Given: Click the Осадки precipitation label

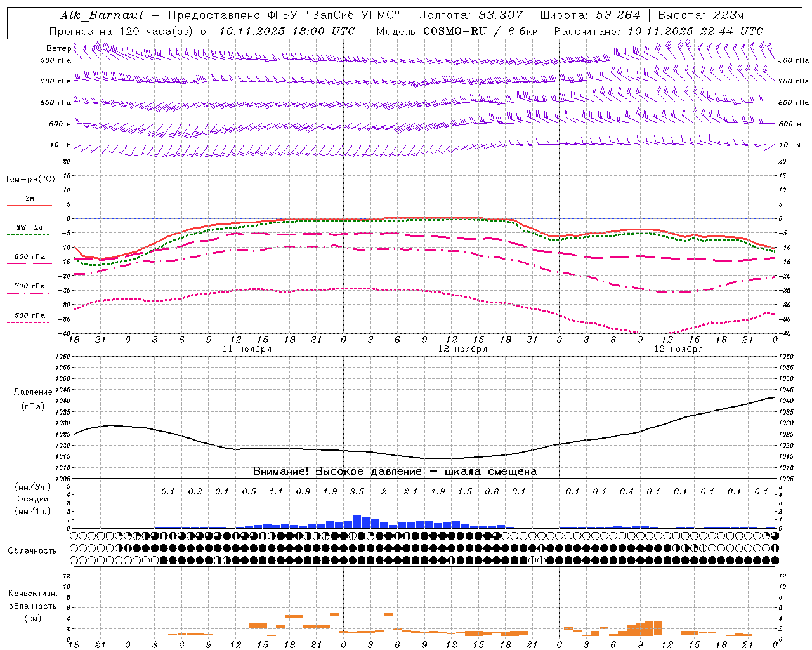Looking at the screenshot, I should (32, 499).
